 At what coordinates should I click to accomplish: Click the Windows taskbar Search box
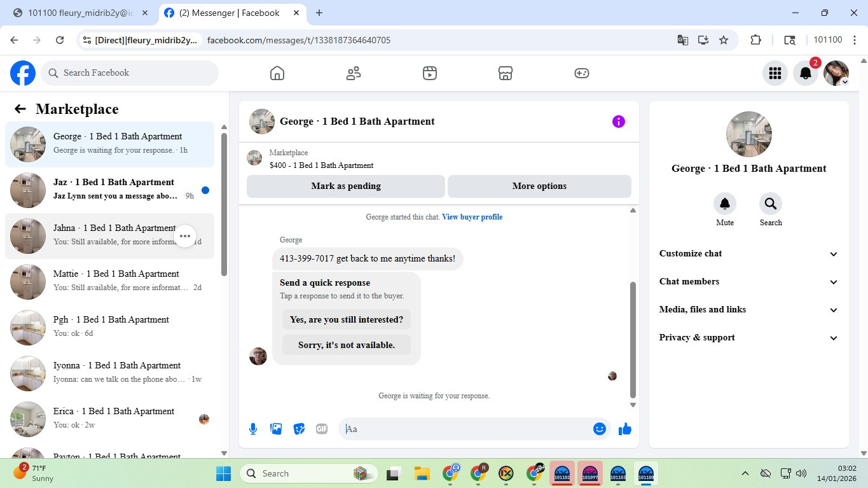pyautogui.click(x=309, y=473)
